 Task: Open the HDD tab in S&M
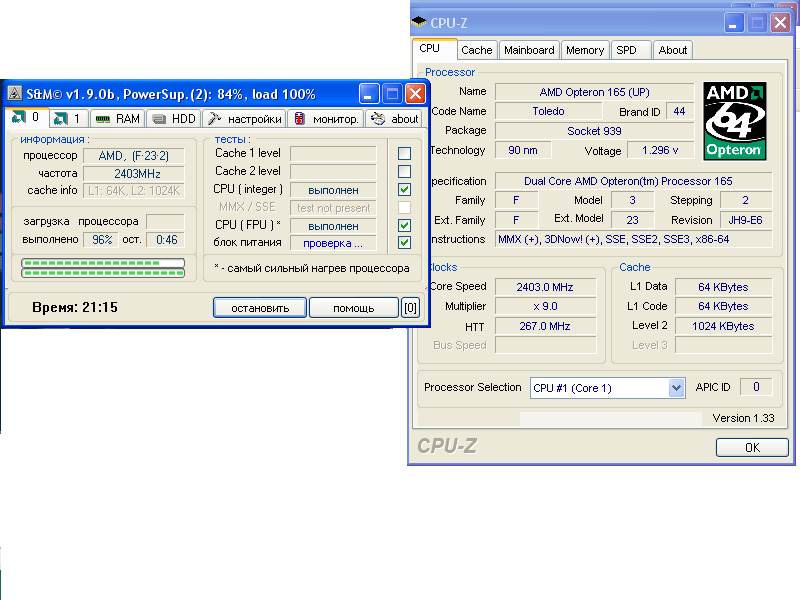174,119
